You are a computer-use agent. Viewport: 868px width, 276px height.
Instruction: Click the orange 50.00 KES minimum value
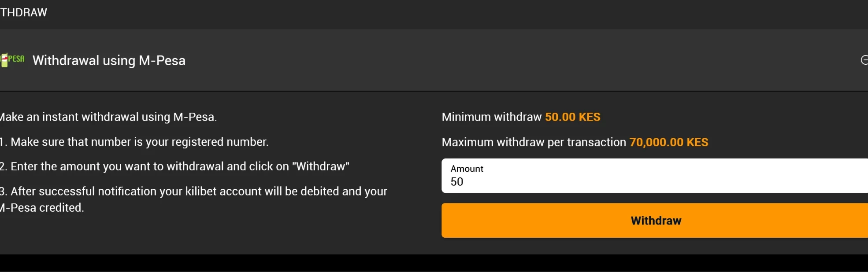tap(572, 117)
